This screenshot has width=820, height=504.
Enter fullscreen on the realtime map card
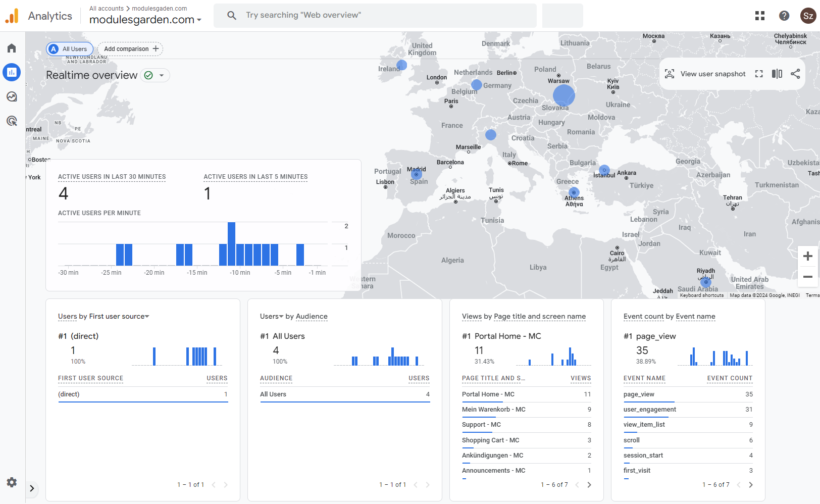pos(759,74)
